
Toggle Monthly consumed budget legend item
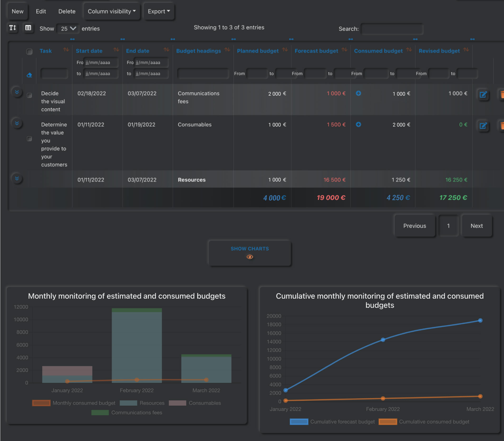74,403
